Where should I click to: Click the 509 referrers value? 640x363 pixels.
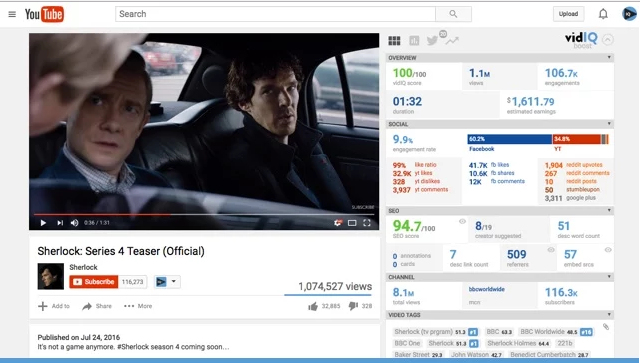[x=516, y=254]
